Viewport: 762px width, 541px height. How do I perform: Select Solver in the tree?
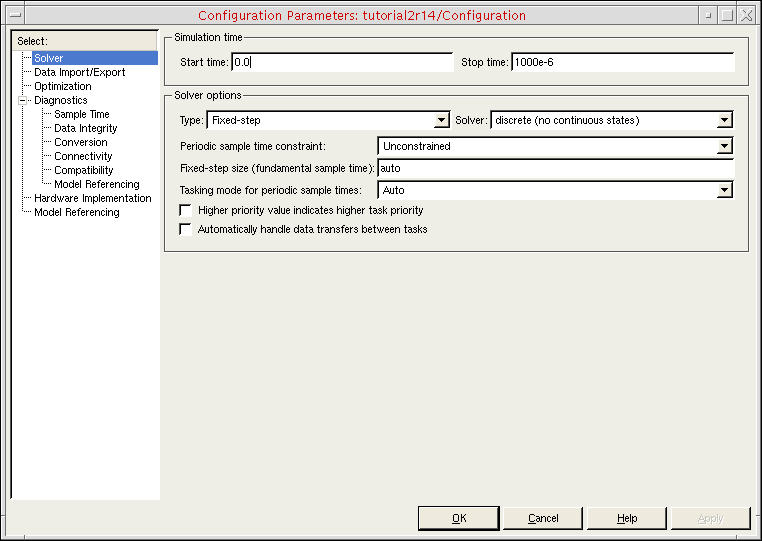(x=49, y=58)
